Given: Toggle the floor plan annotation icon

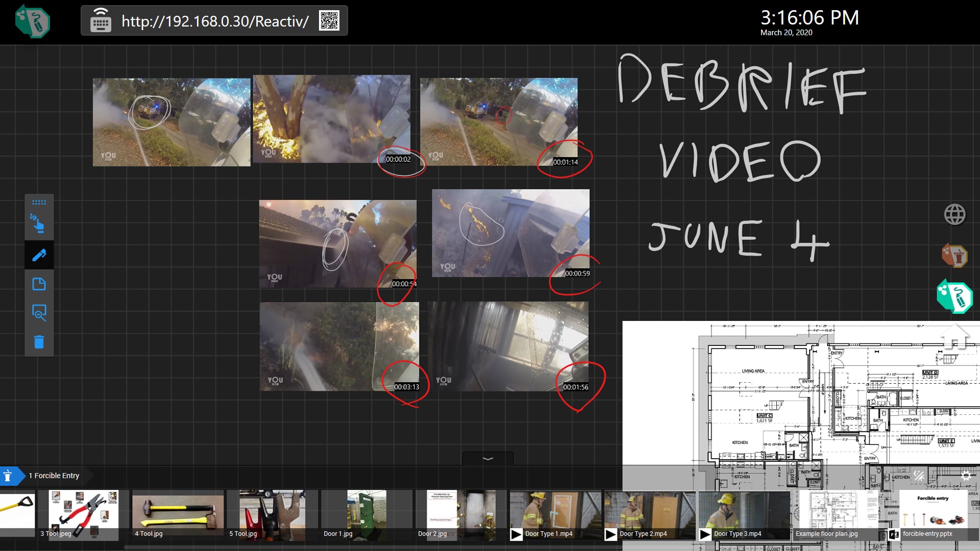Looking at the screenshot, I should pos(919,476).
